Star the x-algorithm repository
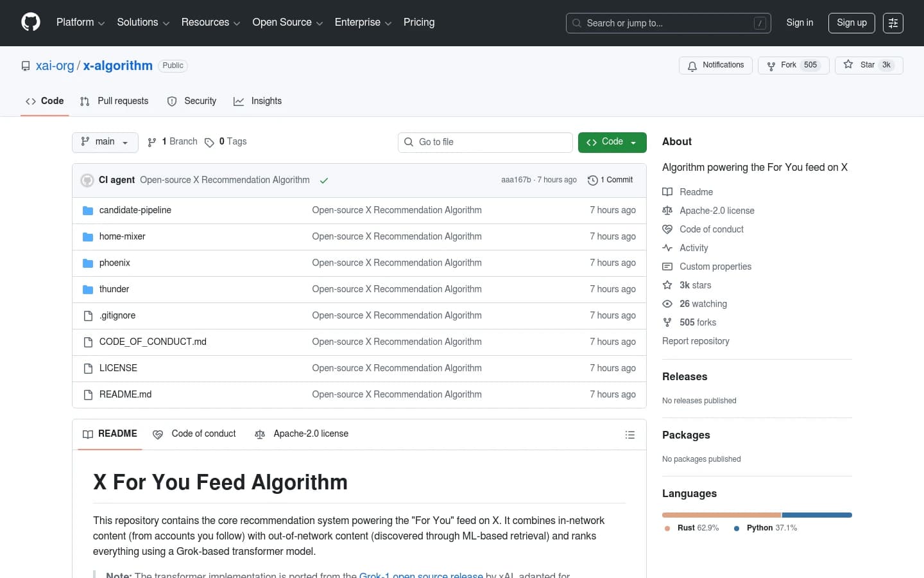The image size is (924, 578). (x=868, y=65)
